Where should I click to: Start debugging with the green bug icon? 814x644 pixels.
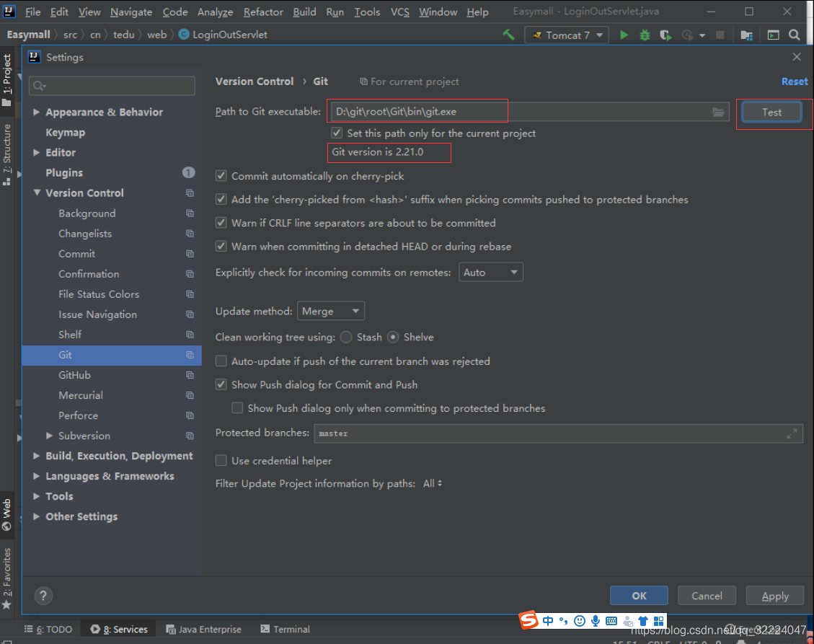[645, 35]
